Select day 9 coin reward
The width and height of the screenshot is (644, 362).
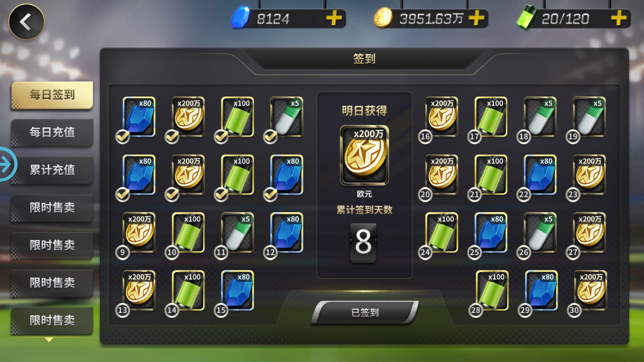pyautogui.click(x=139, y=232)
